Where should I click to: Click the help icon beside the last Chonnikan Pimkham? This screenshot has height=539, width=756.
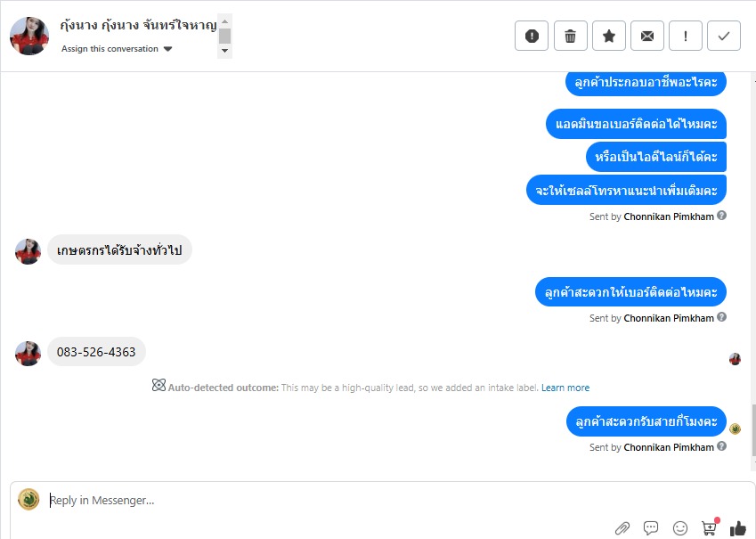pyautogui.click(x=721, y=446)
